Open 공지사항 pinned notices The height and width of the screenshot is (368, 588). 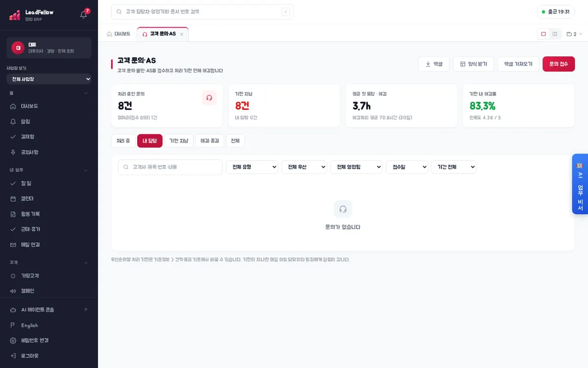point(49,152)
